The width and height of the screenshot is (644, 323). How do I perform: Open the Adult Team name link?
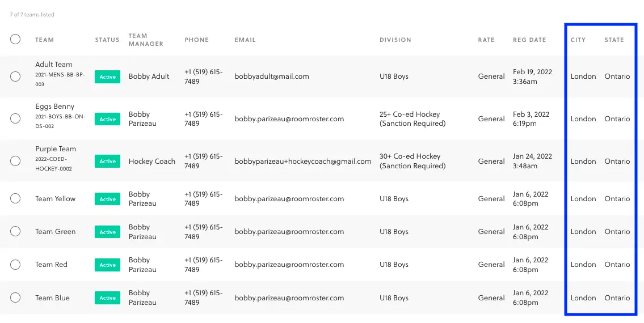(54, 65)
